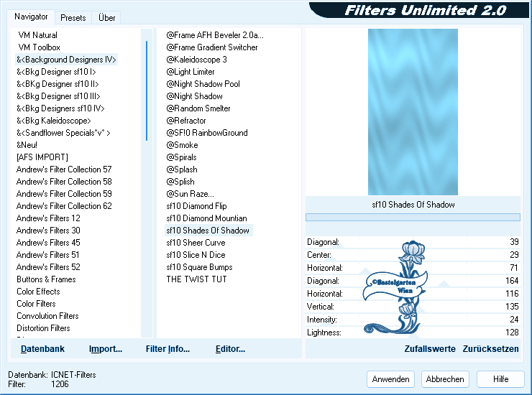Select &<Sandflower Specials°v°> category
The image size is (532, 395).
63,133
